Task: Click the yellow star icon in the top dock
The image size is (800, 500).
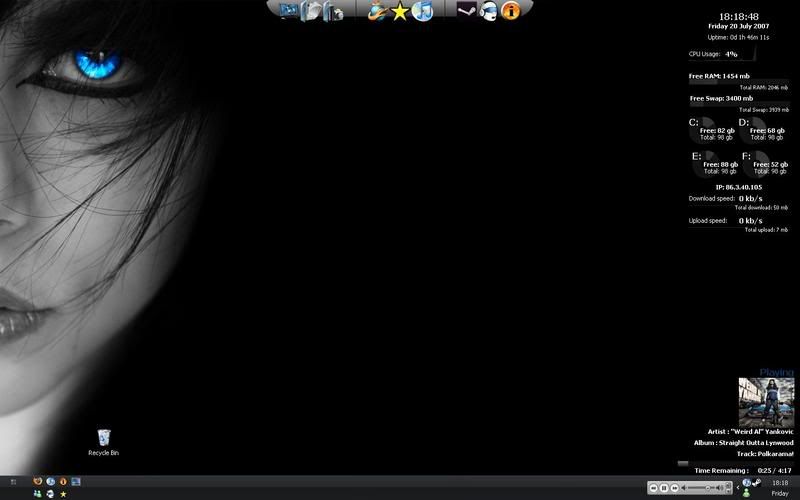Action: tap(400, 12)
